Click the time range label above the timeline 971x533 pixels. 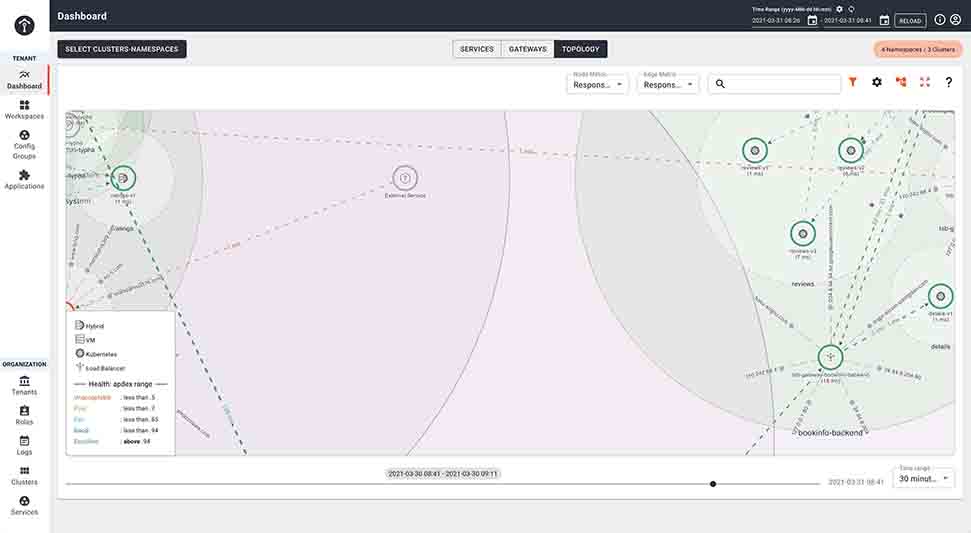click(x=442, y=474)
